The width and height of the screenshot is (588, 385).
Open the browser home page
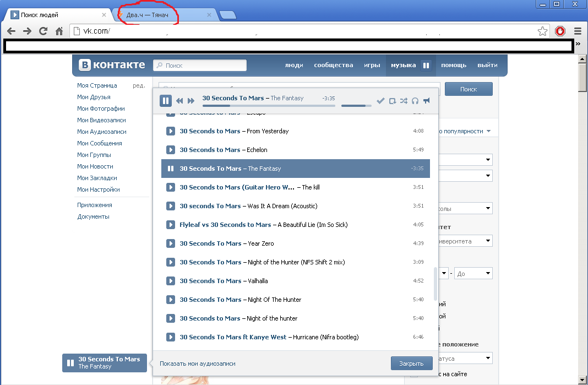click(59, 31)
